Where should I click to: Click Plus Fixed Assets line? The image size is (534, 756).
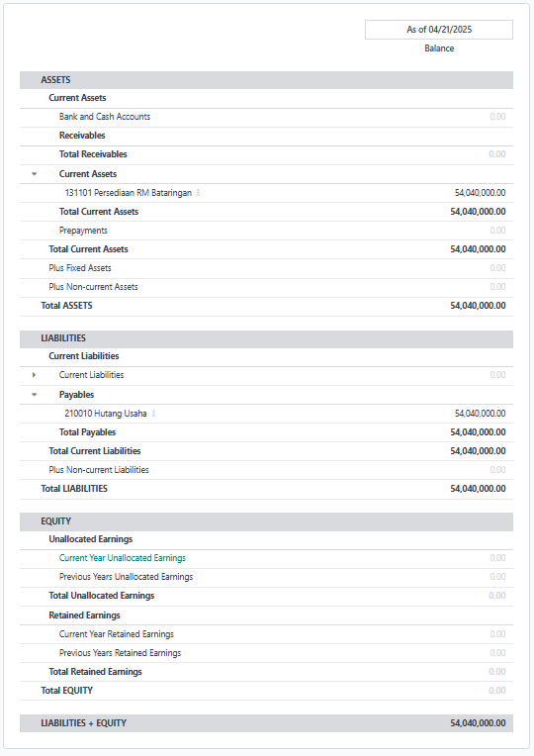[x=266, y=268]
